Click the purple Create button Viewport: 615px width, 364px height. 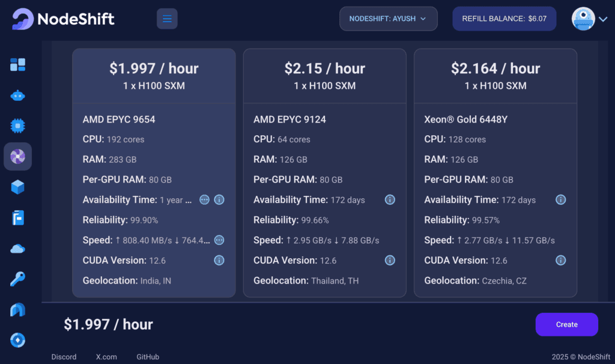coord(567,324)
